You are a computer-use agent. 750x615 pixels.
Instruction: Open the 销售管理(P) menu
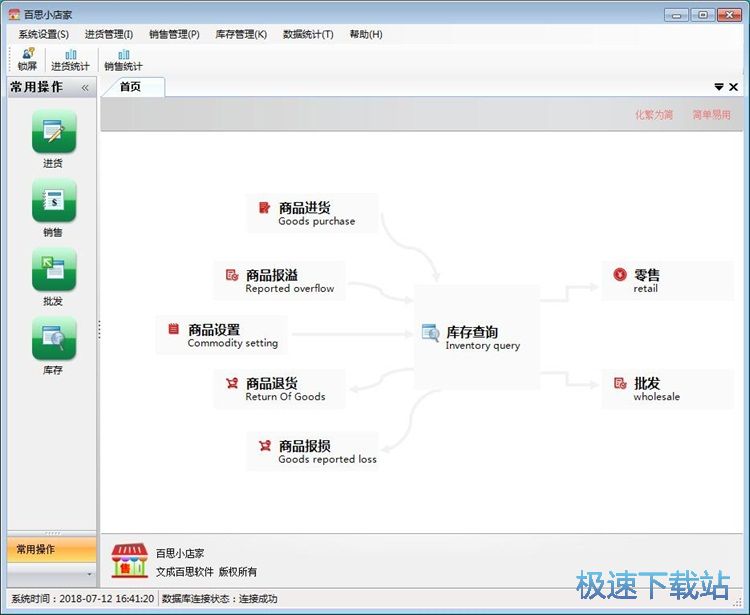click(x=174, y=34)
